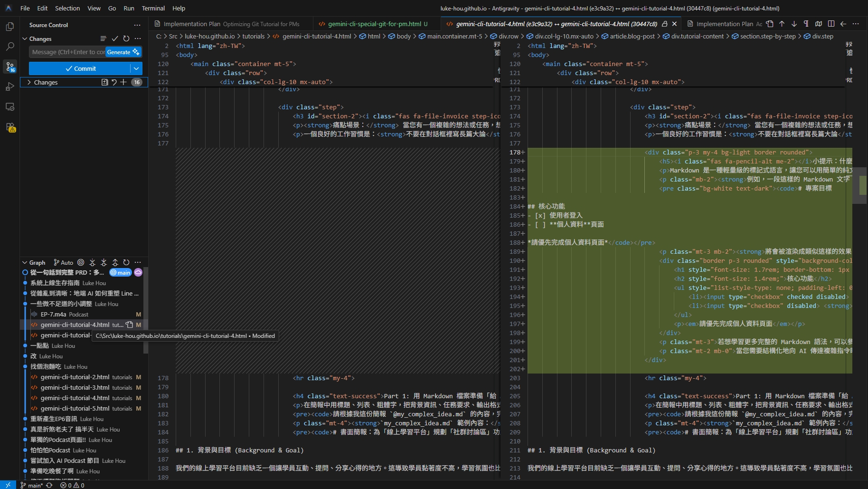Go to the previous difference in the diff
The height and width of the screenshot is (489, 868).
[781, 24]
